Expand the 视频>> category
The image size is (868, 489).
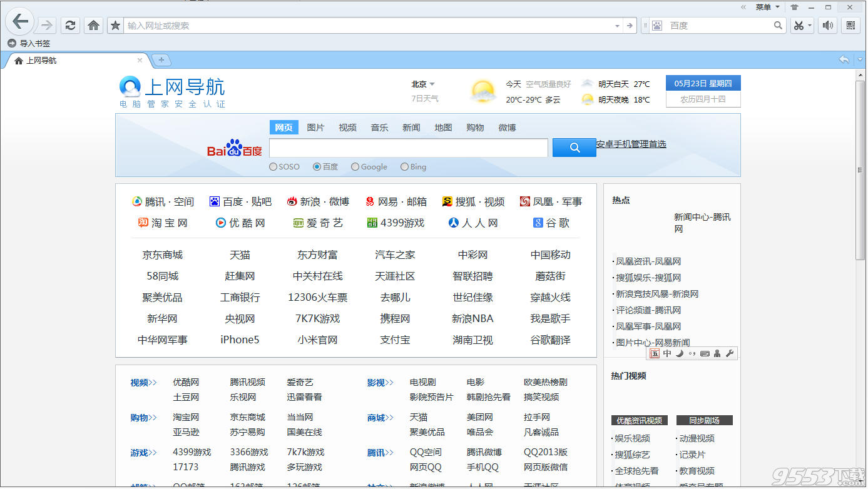pyautogui.click(x=144, y=383)
